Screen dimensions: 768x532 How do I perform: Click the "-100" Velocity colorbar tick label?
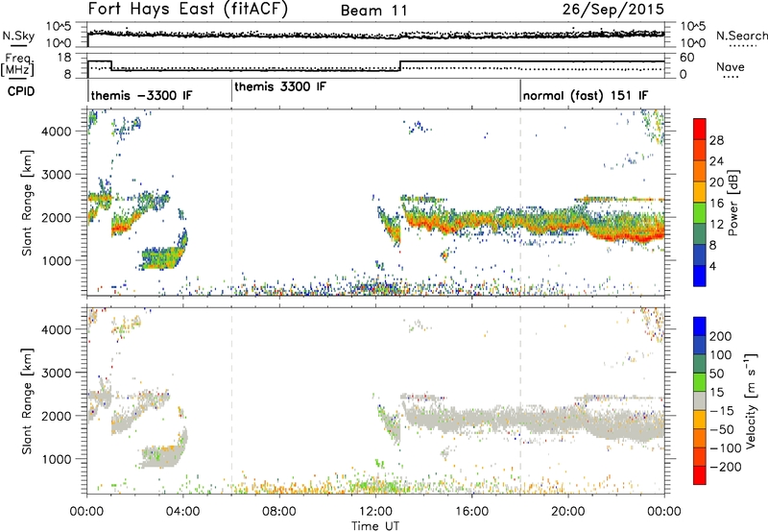[x=726, y=448]
